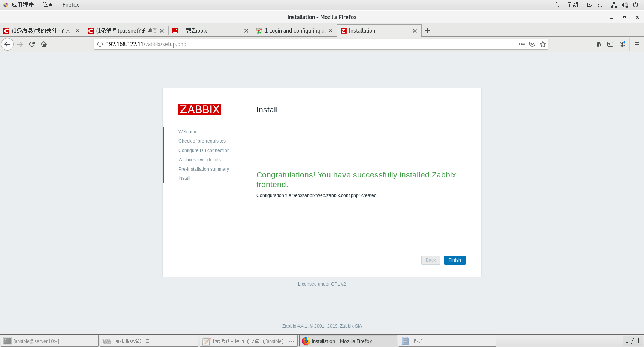The width and height of the screenshot is (644, 347).
Task: Close the Installation tab
Action: [415, 31]
